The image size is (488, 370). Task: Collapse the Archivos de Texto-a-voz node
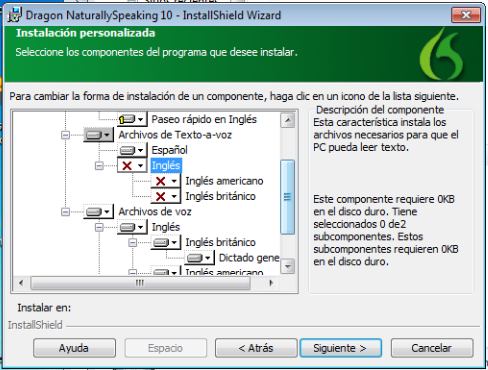[65, 135]
